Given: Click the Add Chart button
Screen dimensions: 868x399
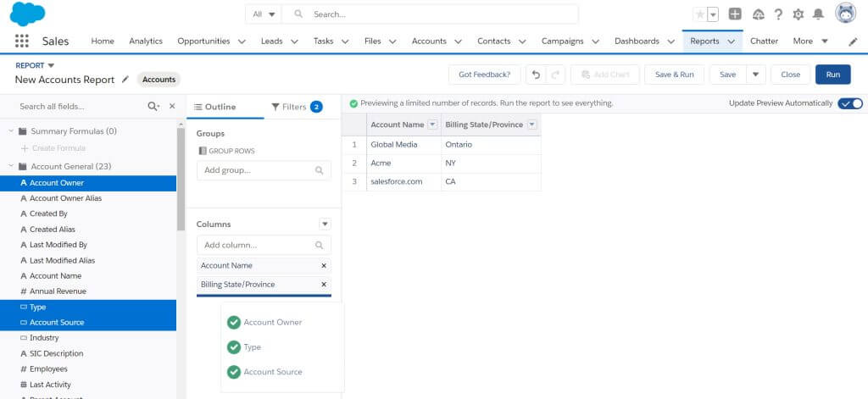Looking at the screenshot, I should (605, 75).
